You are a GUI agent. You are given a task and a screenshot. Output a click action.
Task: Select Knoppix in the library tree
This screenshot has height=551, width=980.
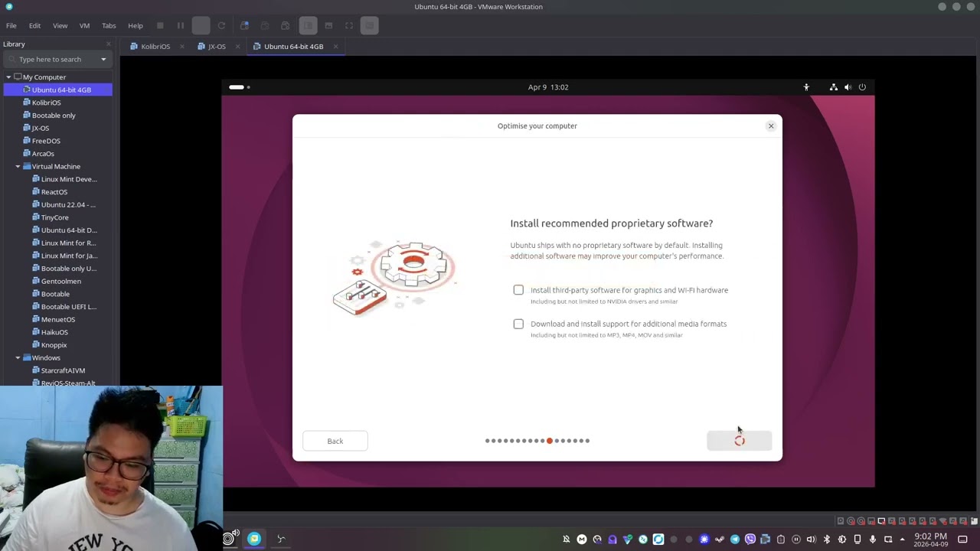click(54, 345)
